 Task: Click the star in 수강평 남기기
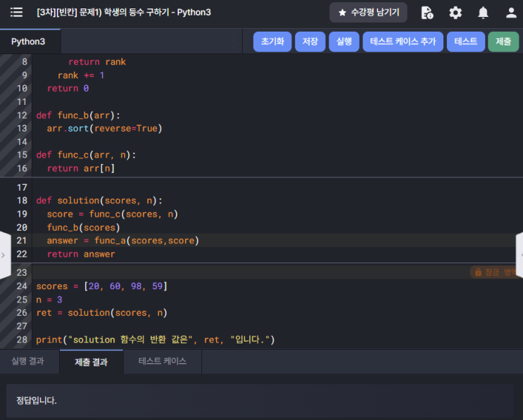click(342, 13)
